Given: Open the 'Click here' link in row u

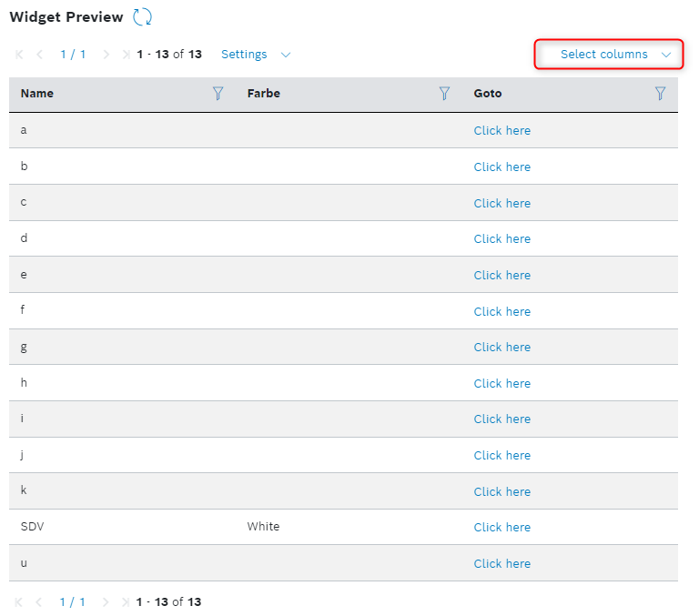Looking at the screenshot, I should [x=501, y=564].
